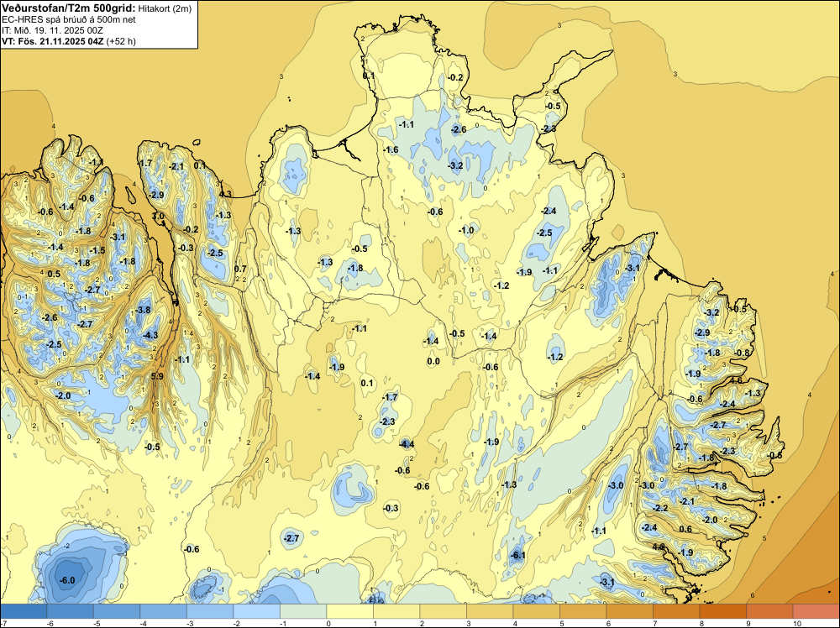The image size is (840, 628).
Task: Click the '(+52 h)' forecast offset
Action: (121, 41)
